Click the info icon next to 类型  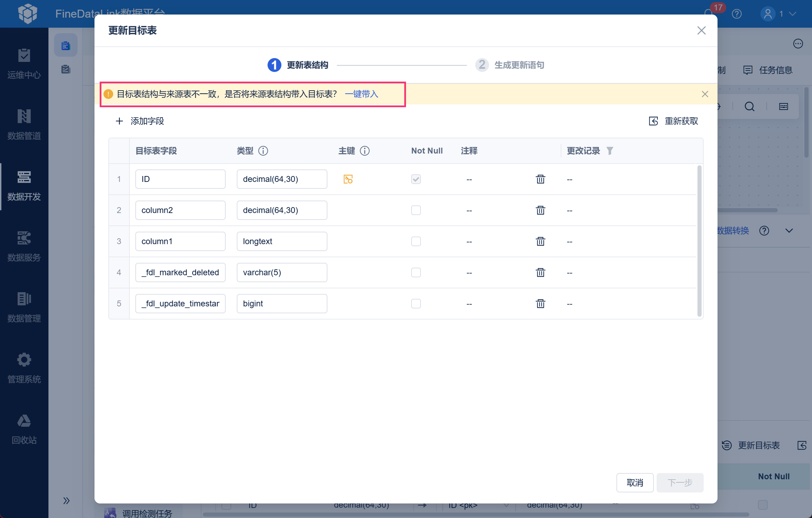coord(263,151)
